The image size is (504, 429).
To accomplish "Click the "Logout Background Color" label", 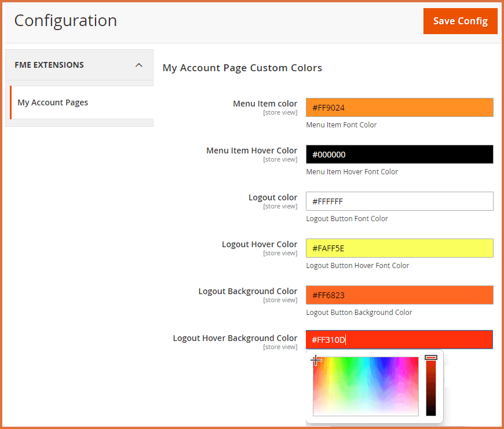I will [247, 291].
